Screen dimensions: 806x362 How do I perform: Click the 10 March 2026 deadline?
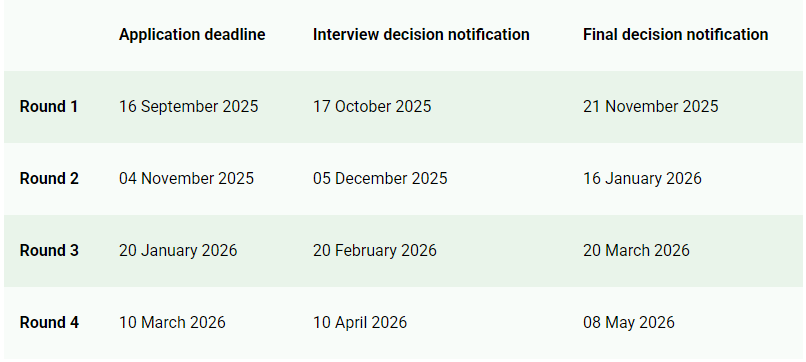(x=172, y=322)
